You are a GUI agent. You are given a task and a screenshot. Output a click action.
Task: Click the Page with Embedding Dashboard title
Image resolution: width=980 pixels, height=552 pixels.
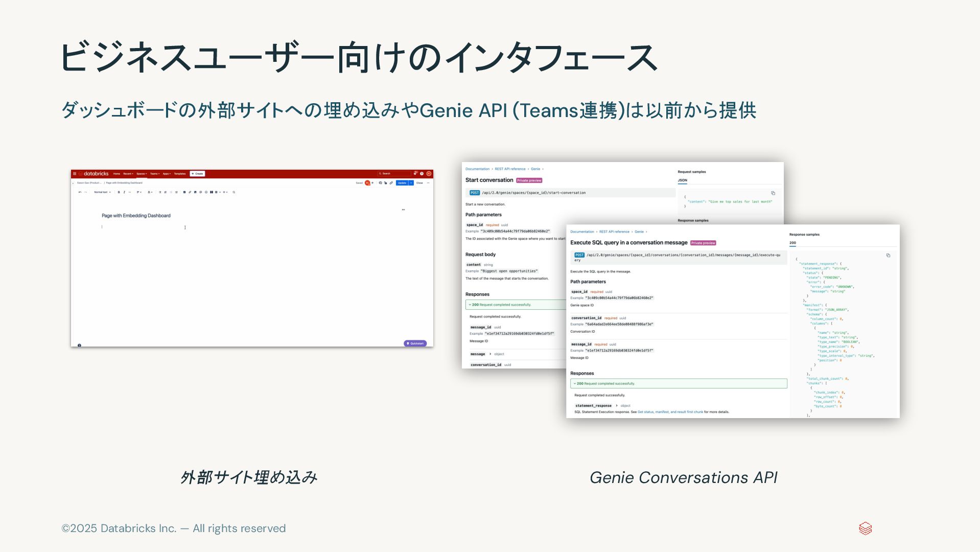click(x=136, y=216)
